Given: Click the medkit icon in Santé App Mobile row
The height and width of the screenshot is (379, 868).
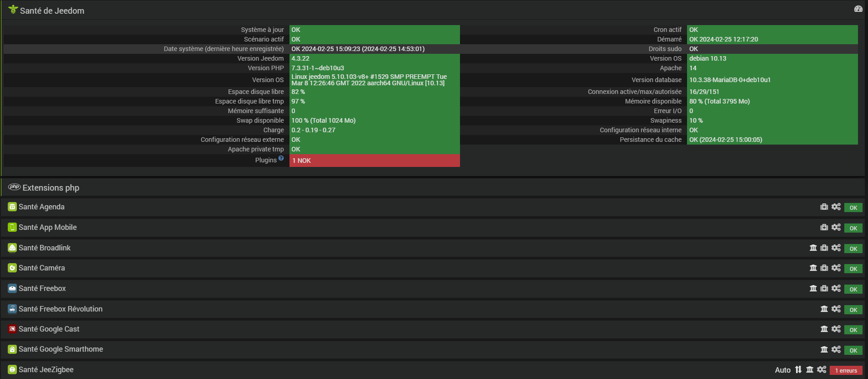Looking at the screenshot, I should 824,227.
